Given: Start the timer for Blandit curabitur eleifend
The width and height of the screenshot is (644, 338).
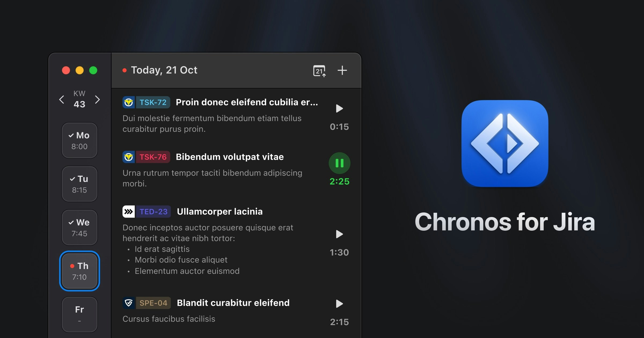Looking at the screenshot, I should point(339,304).
